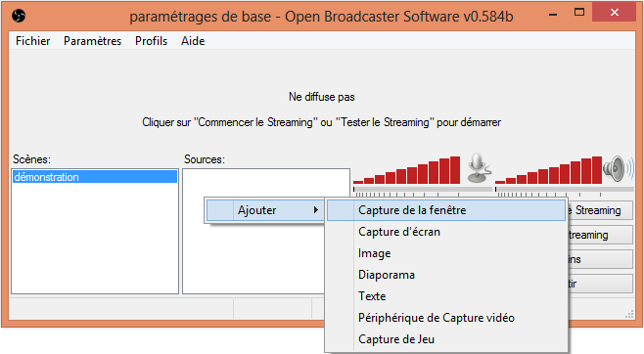Open the Aide menu
644x354 pixels.
click(193, 41)
